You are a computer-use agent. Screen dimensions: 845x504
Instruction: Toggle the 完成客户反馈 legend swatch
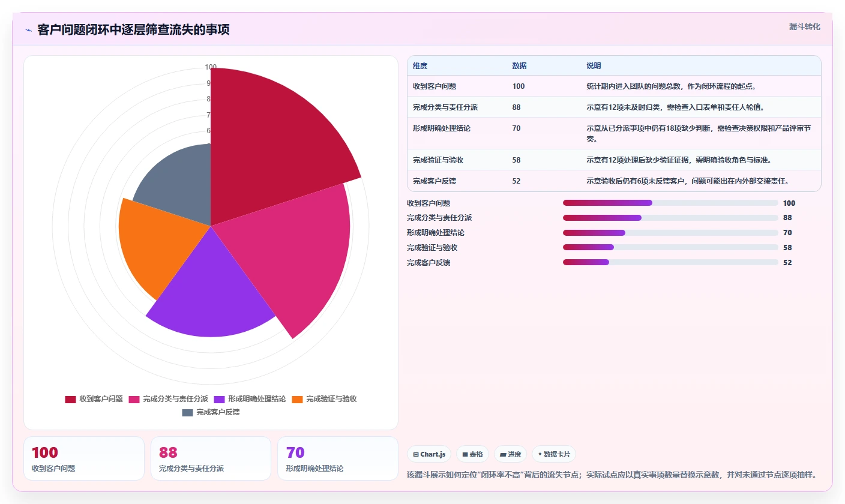187,413
